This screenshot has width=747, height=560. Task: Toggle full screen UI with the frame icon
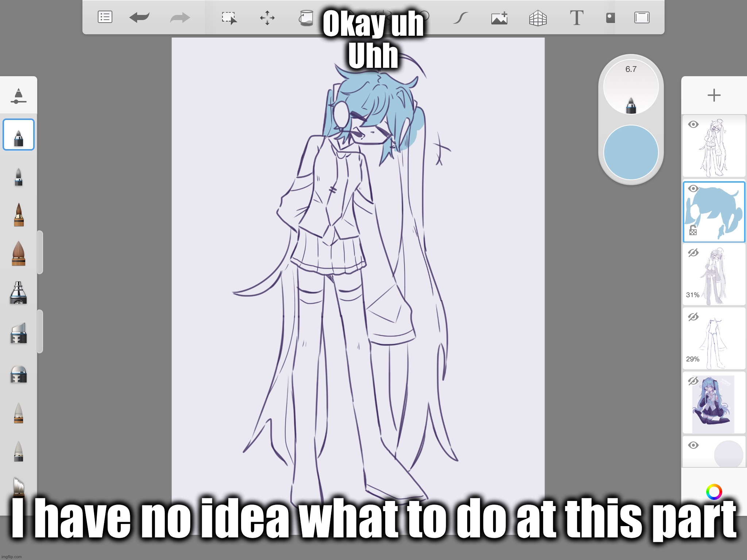pyautogui.click(x=642, y=17)
